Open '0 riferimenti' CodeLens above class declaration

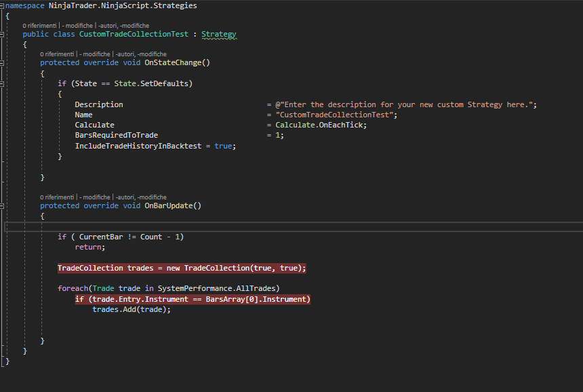point(39,26)
